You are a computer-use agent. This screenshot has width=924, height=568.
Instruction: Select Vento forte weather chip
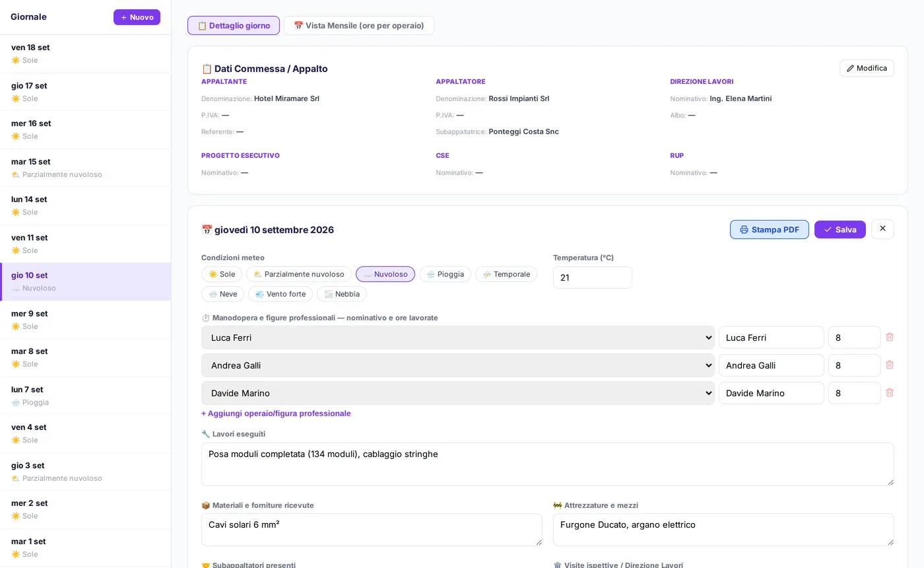tap(280, 294)
